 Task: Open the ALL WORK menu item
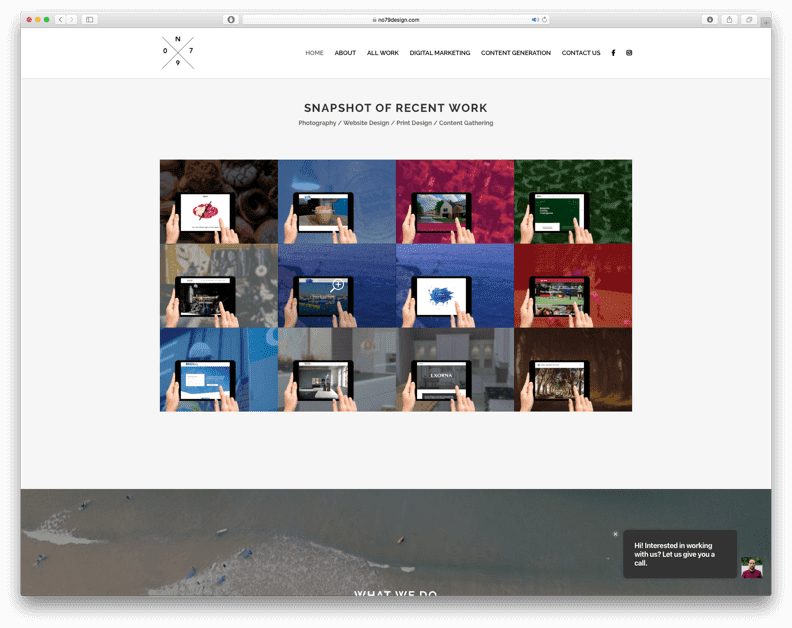coord(382,53)
